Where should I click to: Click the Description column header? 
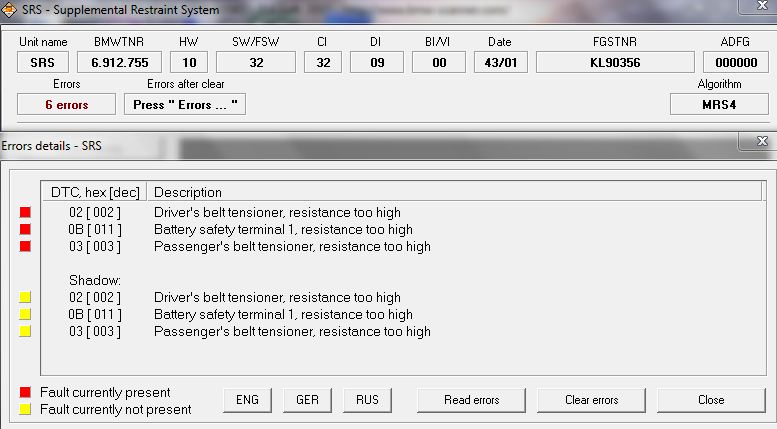point(188,192)
